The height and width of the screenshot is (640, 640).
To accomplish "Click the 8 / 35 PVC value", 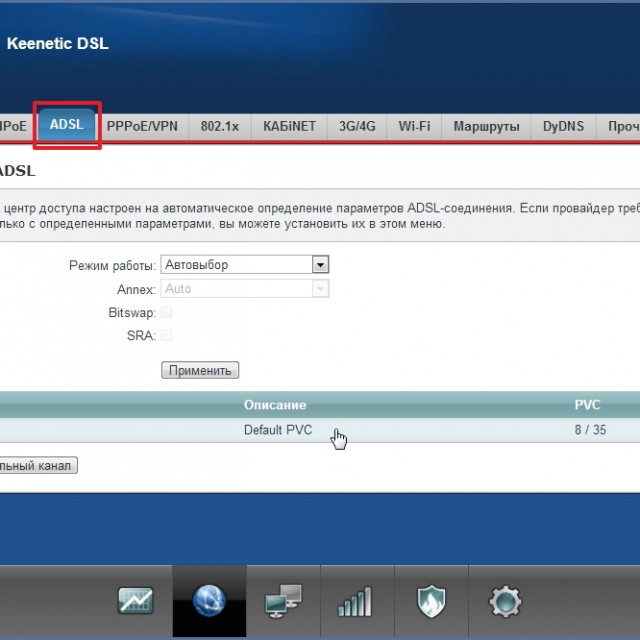I will coord(590,430).
